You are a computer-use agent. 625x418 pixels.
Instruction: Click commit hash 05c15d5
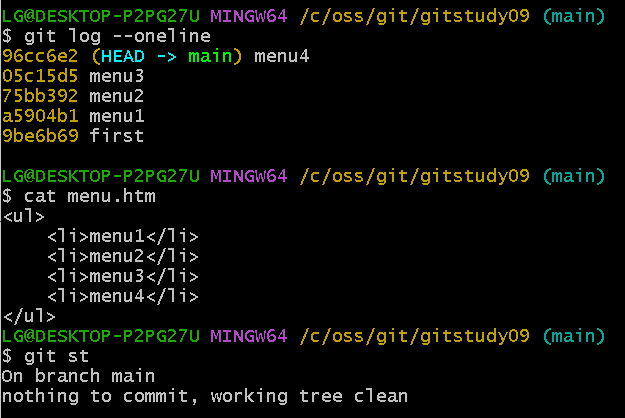point(40,76)
